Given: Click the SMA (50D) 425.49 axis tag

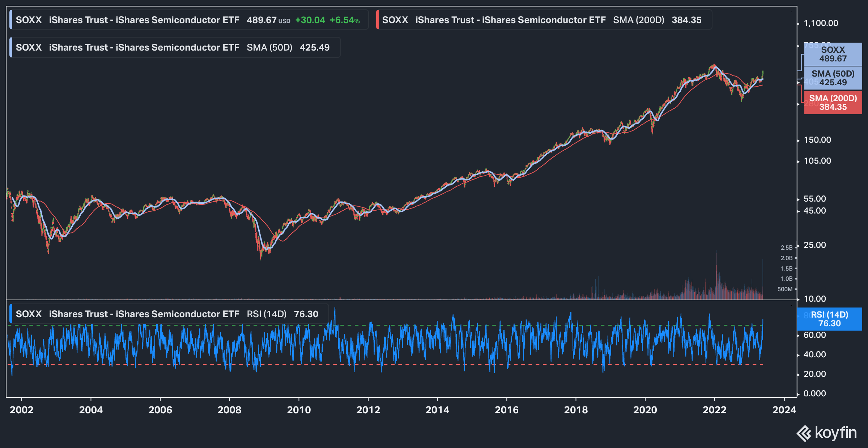Looking at the screenshot, I should (x=833, y=78).
